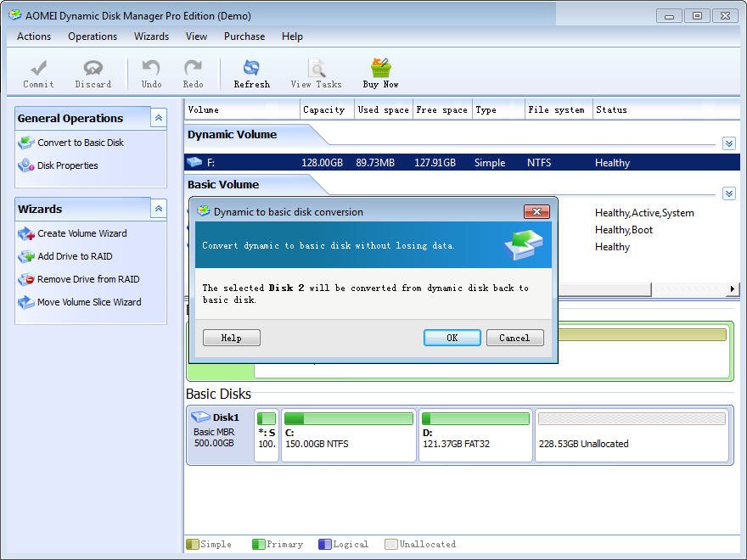Select the D: 121.37GB FAT32 partition
Image resolution: width=747 pixels, height=560 pixels.
[x=475, y=435]
